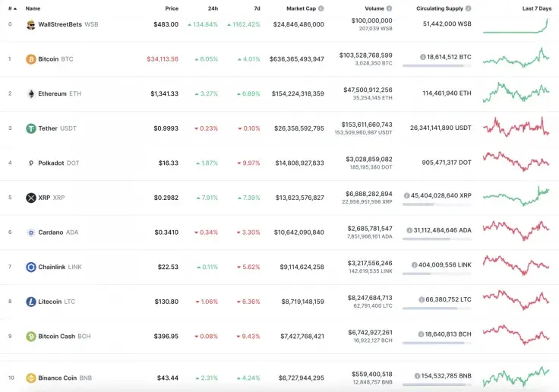This screenshot has height=392, width=559.
Task: Click the Volume column info icon
Action: coord(388,8)
